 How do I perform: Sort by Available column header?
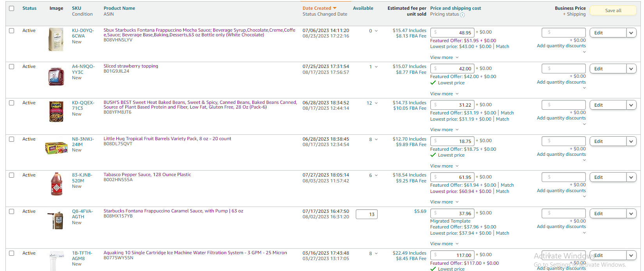point(363,8)
